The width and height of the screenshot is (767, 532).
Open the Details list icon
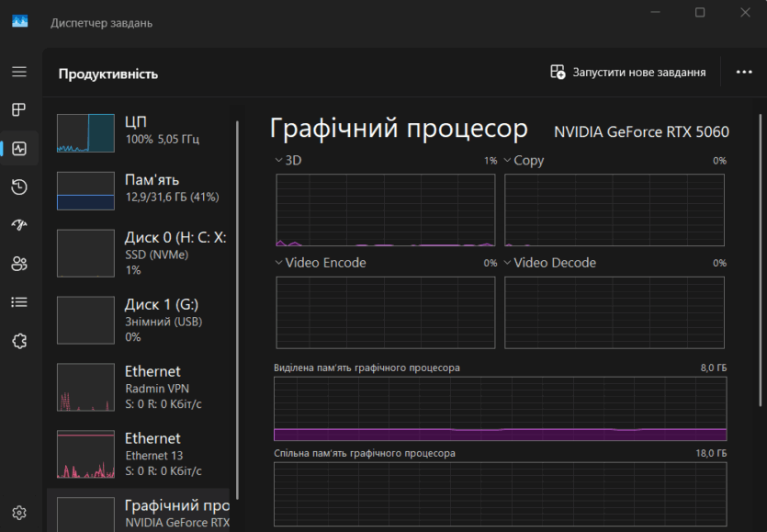[19, 302]
